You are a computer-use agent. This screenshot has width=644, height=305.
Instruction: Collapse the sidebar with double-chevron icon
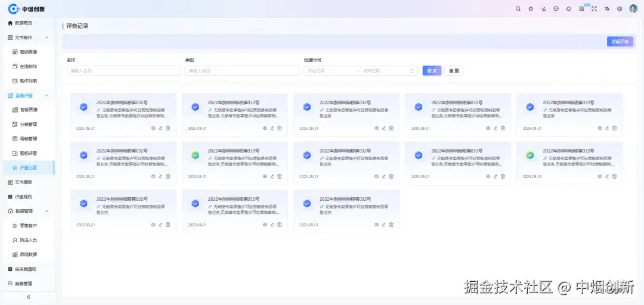tap(29, 297)
